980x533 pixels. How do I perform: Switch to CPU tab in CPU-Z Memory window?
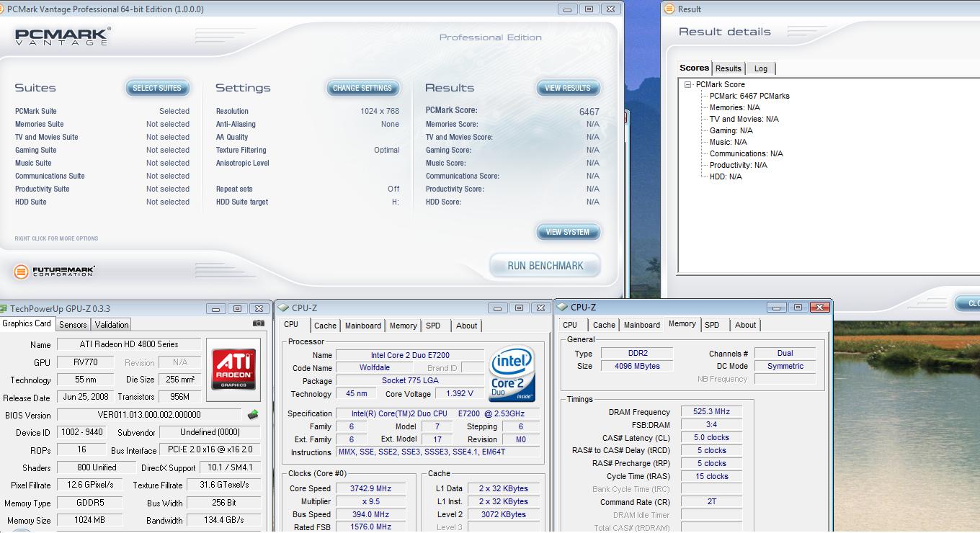570,325
